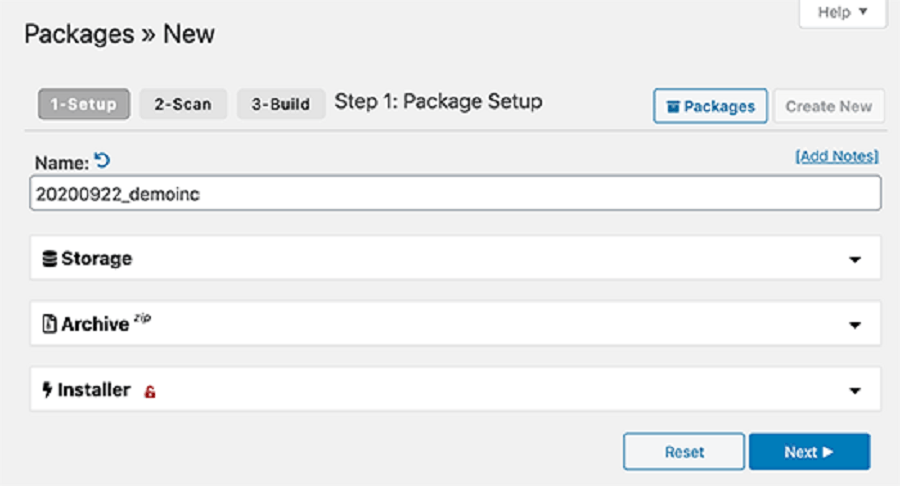Click the reset name circular arrow icon
The image size is (900, 486).
point(102,160)
